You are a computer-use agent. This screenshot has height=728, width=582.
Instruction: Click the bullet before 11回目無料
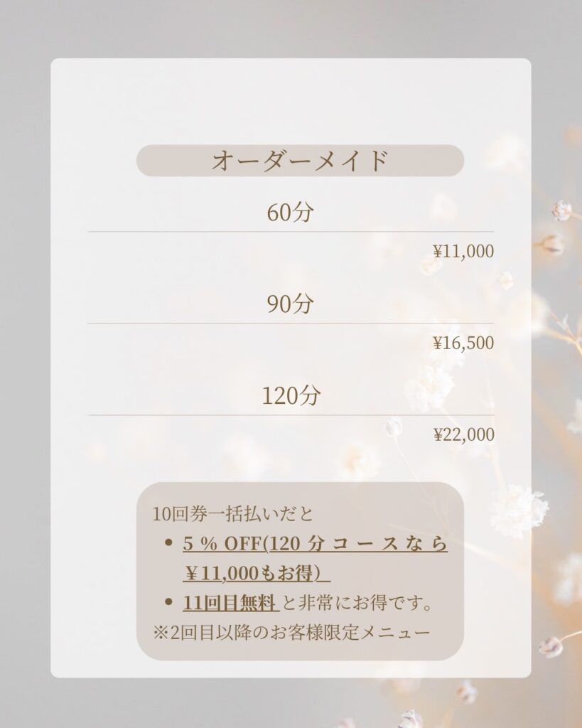coord(168,603)
